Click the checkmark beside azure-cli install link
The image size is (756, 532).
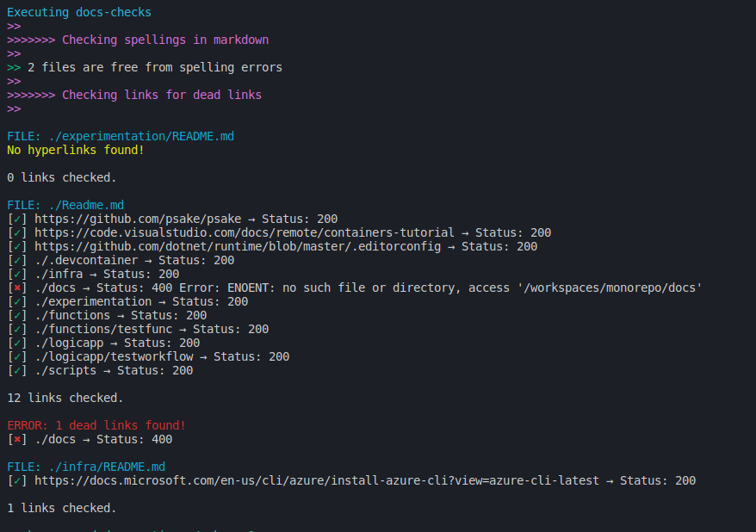17,481
